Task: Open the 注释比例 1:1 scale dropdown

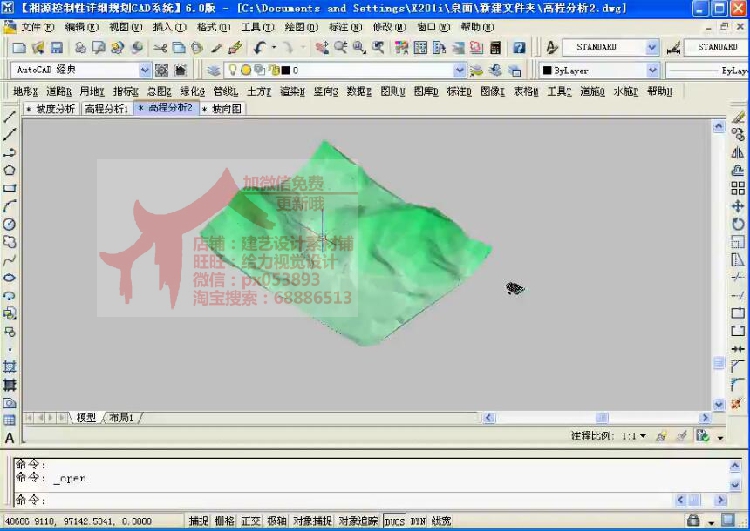Action: [642, 436]
